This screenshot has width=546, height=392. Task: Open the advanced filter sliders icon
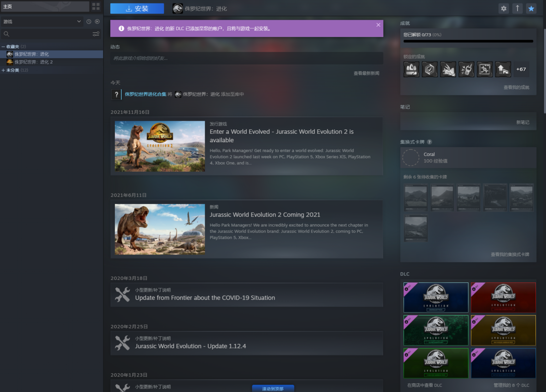(x=96, y=34)
